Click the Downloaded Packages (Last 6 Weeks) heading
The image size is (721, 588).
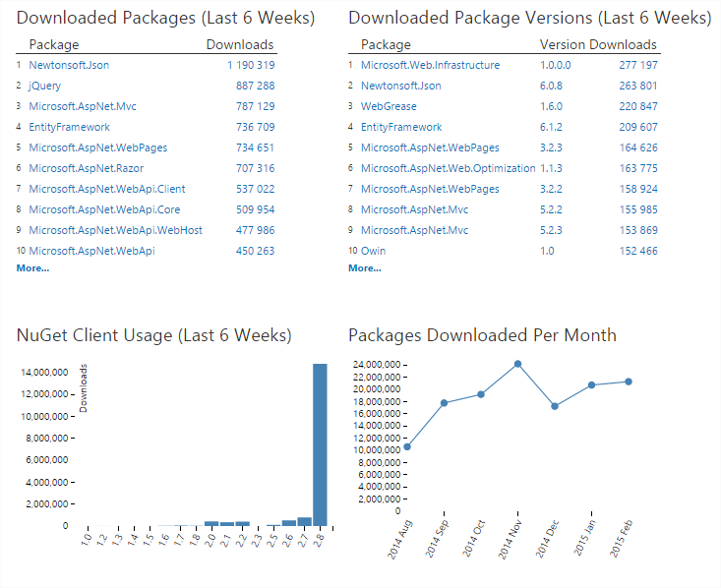coord(165,18)
